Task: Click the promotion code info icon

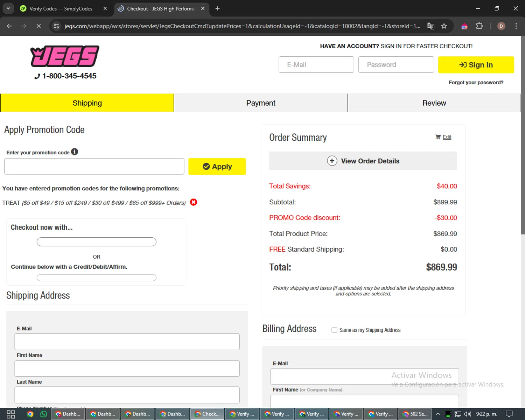Action: pyautogui.click(x=75, y=152)
